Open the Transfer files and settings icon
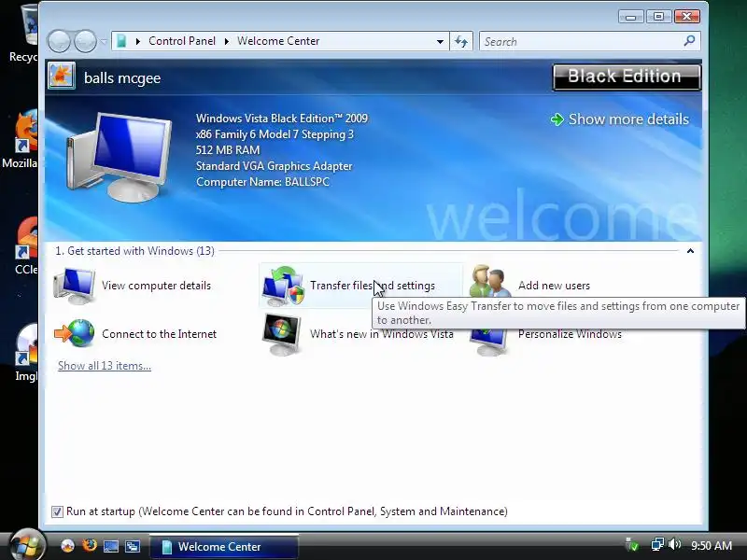 [283, 286]
